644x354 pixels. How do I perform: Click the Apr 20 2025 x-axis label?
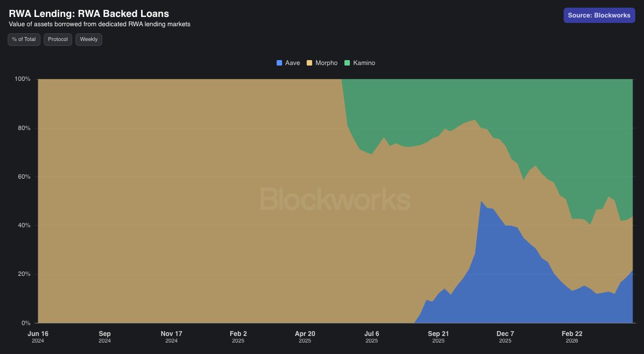[x=305, y=337]
